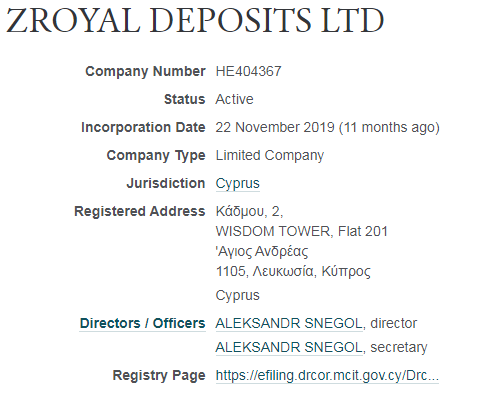
Task: Click the 1105, Λευκωσία, Κύπρος line
Action: (293, 272)
